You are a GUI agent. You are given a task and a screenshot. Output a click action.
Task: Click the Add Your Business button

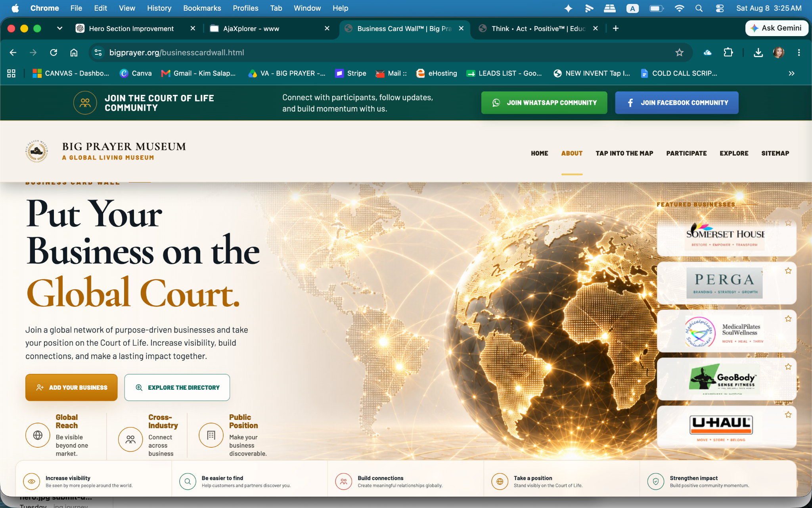click(71, 387)
